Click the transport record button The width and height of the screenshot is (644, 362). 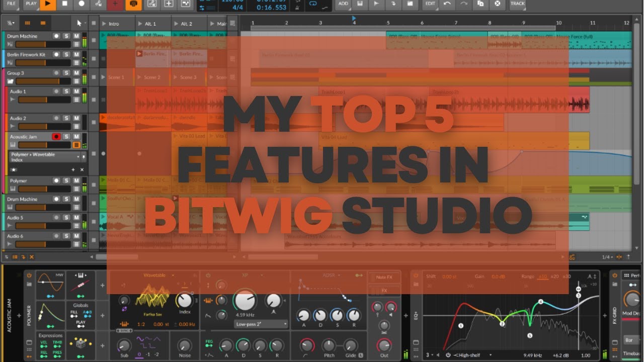pyautogui.click(x=82, y=4)
